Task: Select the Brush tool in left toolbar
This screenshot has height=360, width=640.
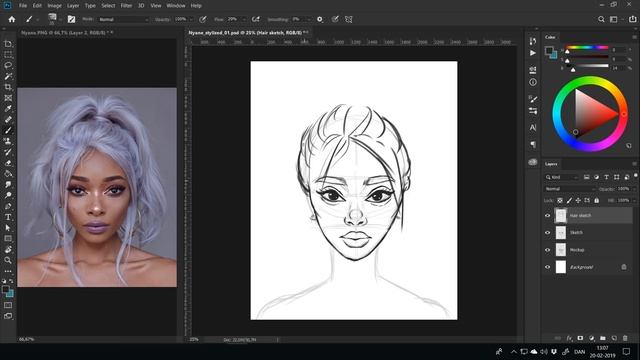Action: pyautogui.click(x=8, y=130)
